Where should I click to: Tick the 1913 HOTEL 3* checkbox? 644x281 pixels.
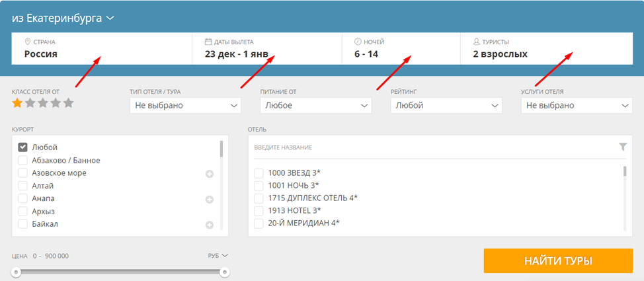coord(259,210)
